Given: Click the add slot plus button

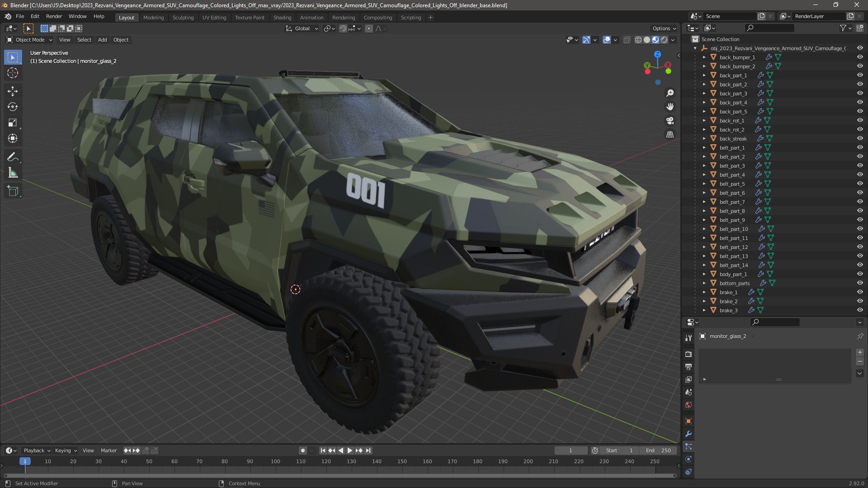Looking at the screenshot, I should 860,352.
